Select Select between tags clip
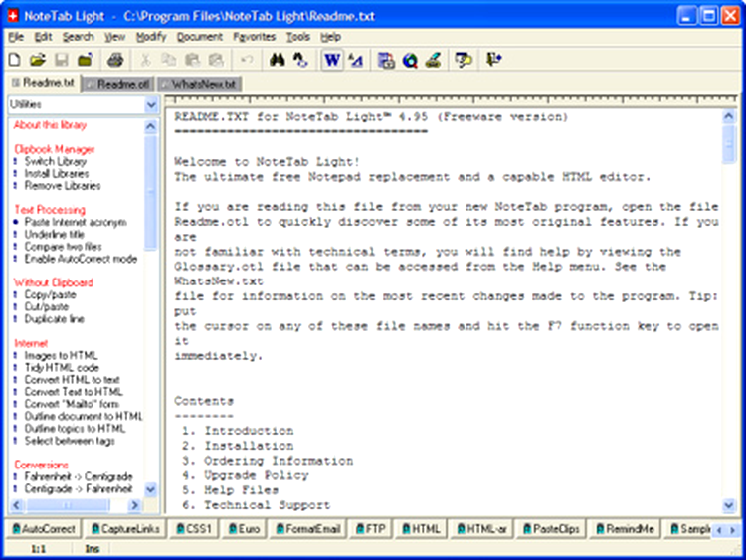 tap(70, 441)
